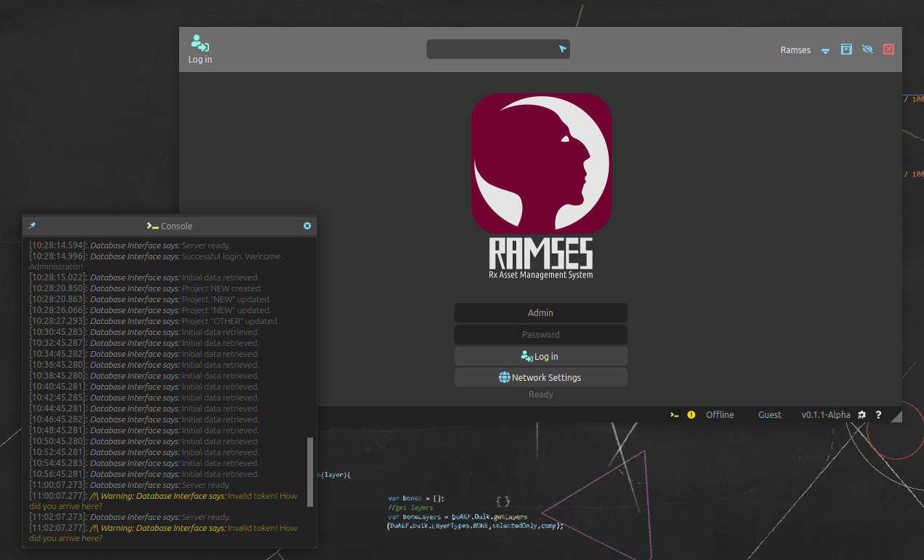The height and width of the screenshot is (560, 924).
Task: Open help with the question mark icon
Action: pyautogui.click(x=879, y=415)
